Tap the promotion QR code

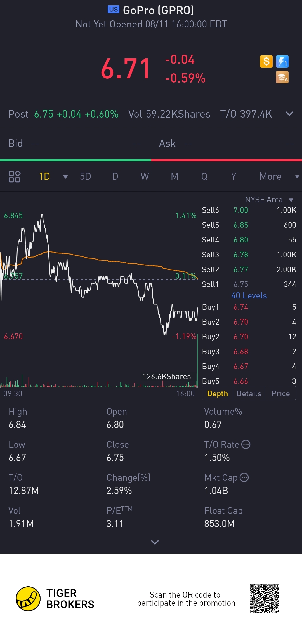[264, 599]
